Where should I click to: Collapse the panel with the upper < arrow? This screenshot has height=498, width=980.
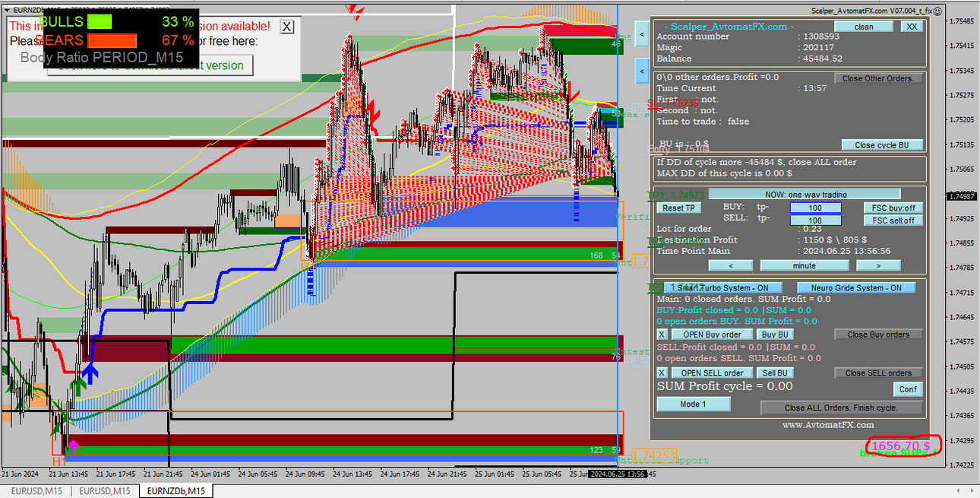pos(642,33)
